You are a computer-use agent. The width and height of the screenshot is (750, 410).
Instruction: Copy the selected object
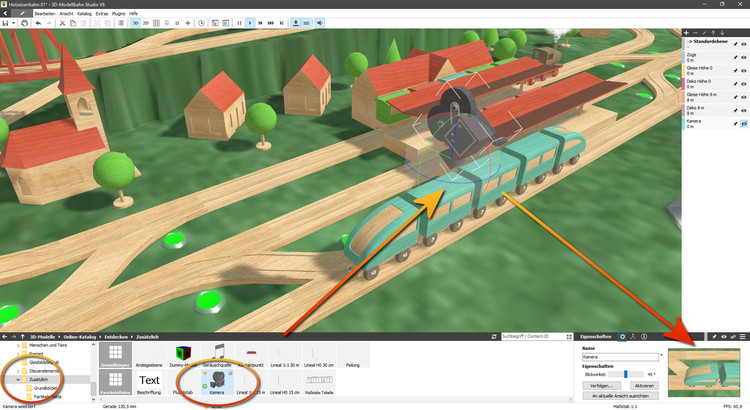[73, 23]
